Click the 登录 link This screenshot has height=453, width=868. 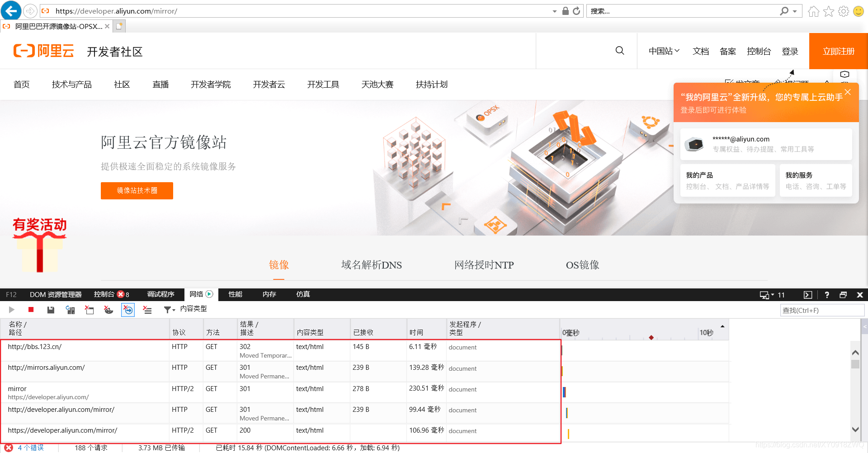(x=790, y=52)
